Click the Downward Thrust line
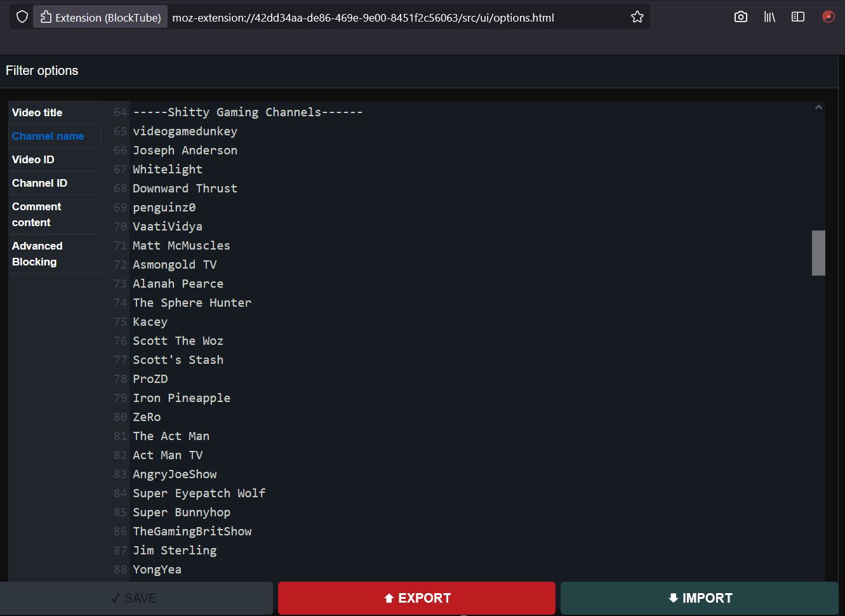Screen dimensions: 845x616 (x=185, y=189)
